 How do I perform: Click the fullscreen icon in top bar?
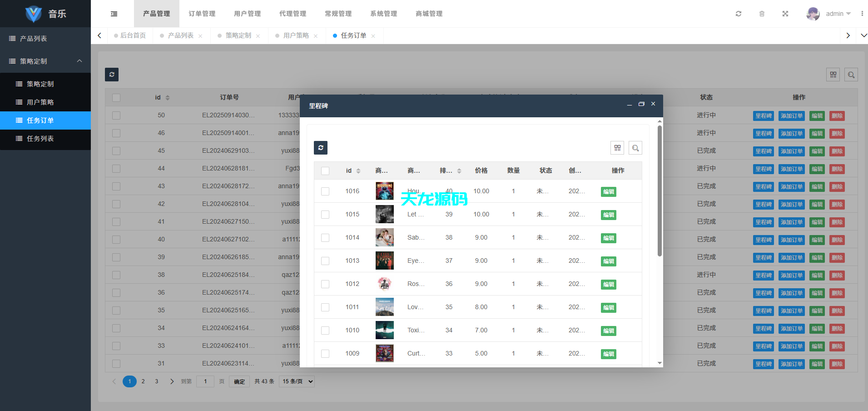pyautogui.click(x=786, y=14)
